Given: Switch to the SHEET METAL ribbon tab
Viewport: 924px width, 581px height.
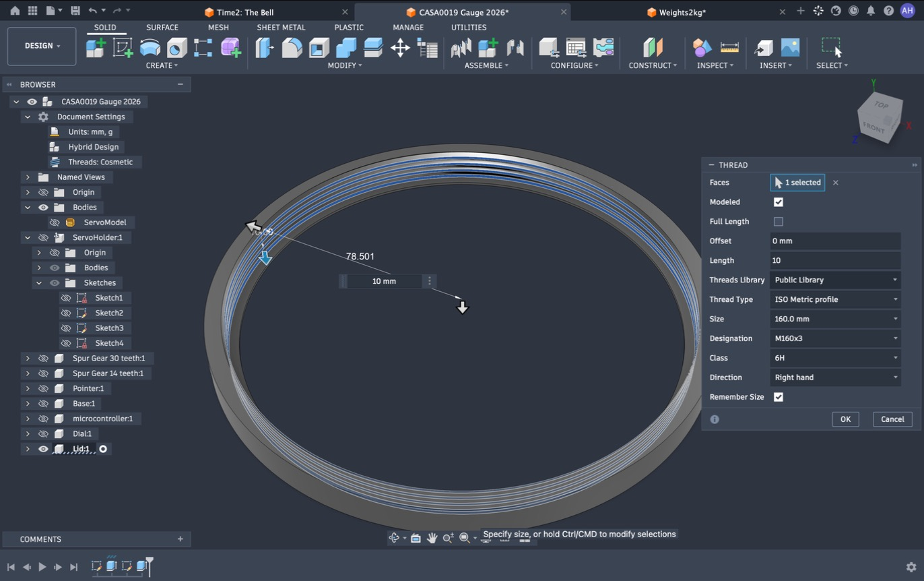Looking at the screenshot, I should tap(281, 28).
